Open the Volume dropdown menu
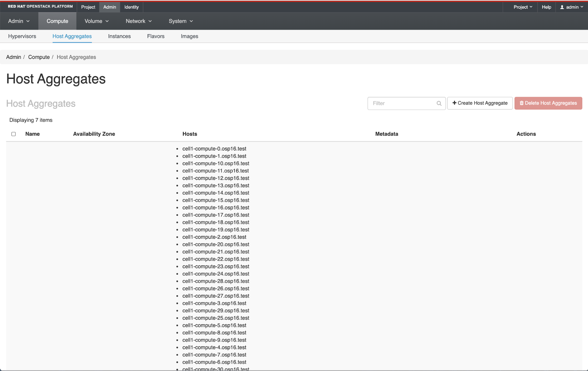 click(x=96, y=21)
